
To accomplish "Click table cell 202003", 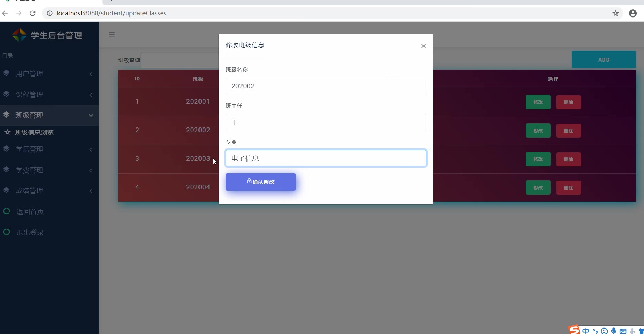I will pyautogui.click(x=198, y=158).
